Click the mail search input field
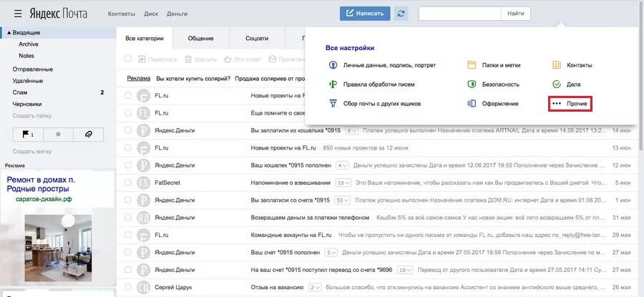The height and width of the screenshot is (297, 644). tap(459, 14)
